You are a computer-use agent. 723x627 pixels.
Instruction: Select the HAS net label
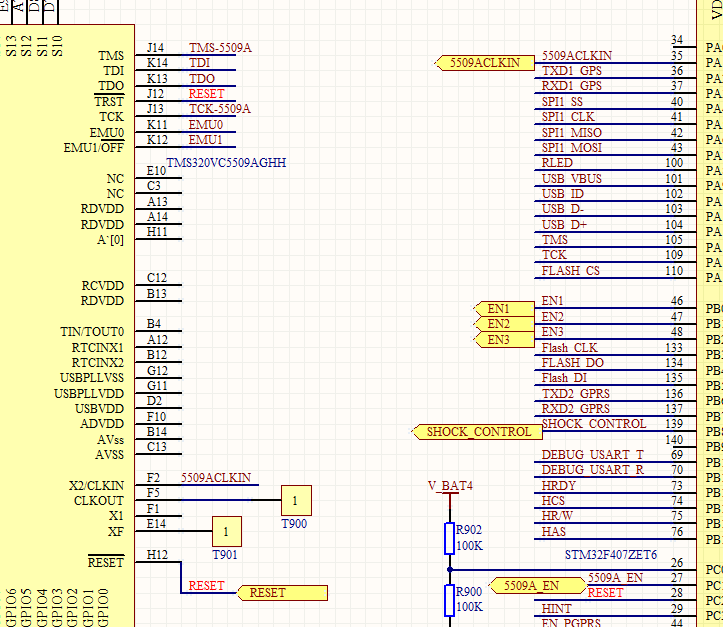pos(554,532)
